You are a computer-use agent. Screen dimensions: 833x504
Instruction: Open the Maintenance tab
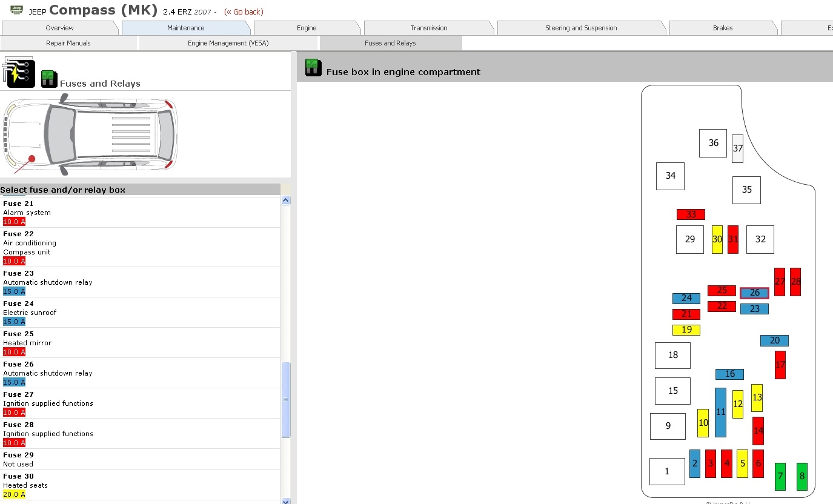[x=185, y=28]
